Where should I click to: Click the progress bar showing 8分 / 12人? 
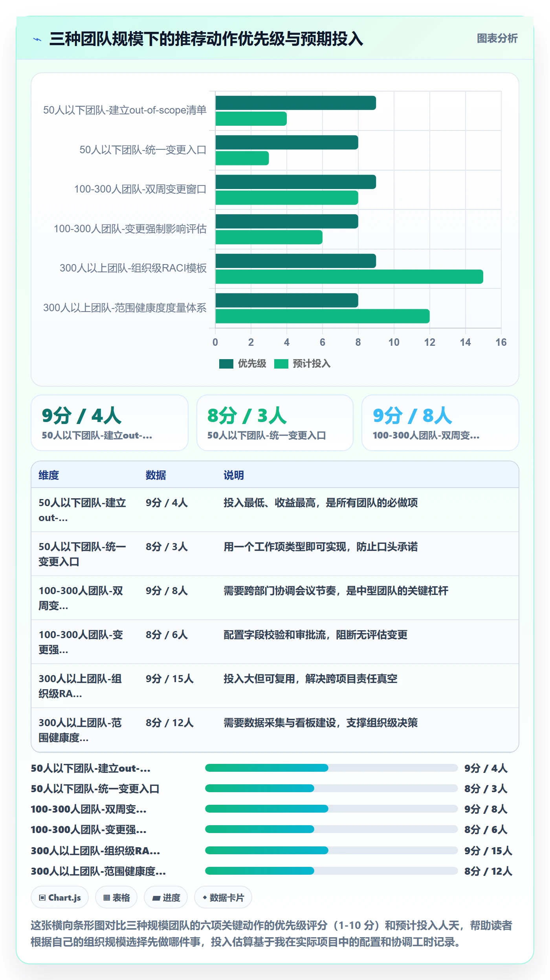tap(332, 871)
